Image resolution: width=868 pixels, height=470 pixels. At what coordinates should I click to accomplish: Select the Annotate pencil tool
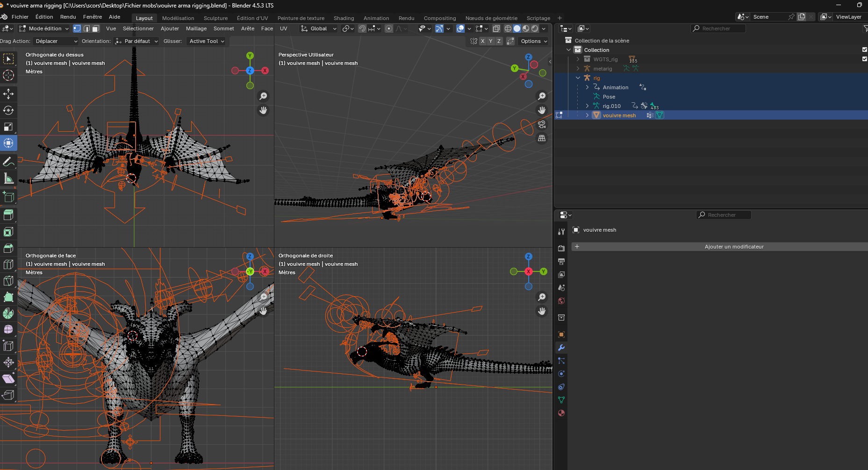[8, 162]
